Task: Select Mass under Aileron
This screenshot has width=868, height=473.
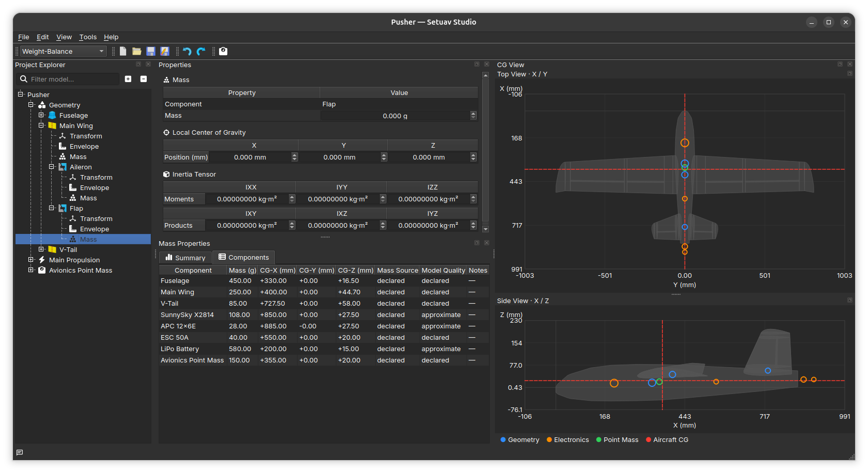Action: coord(88,198)
